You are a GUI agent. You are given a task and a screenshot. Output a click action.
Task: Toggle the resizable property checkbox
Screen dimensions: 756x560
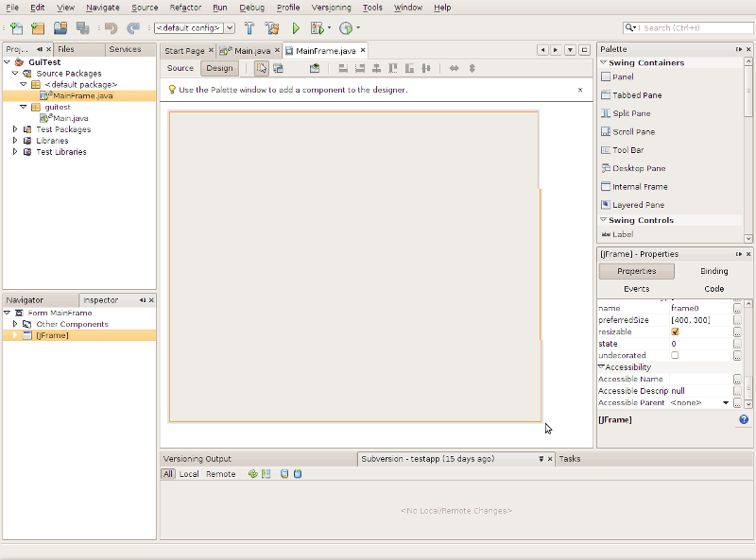point(675,331)
